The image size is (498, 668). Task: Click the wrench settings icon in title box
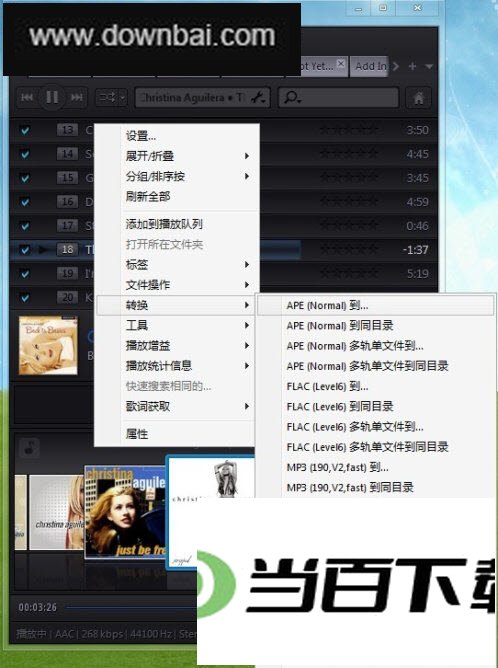(x=258, y=98)
